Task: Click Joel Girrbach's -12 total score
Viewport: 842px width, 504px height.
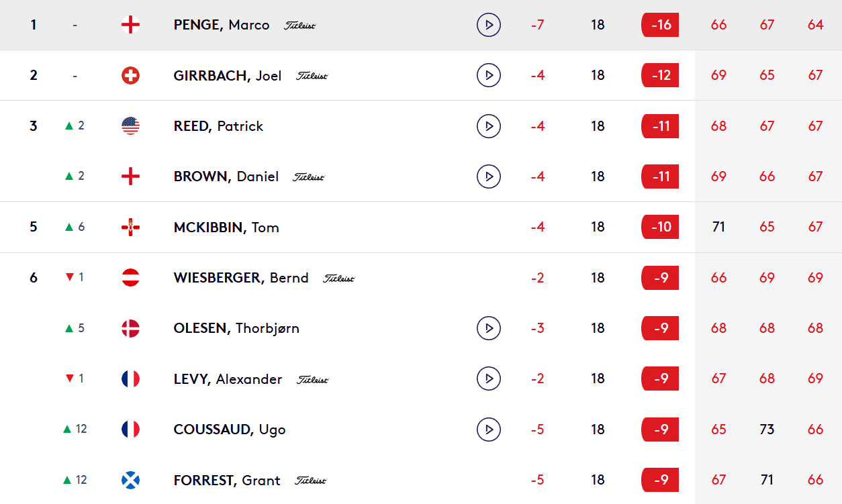Action: (660, 75)
